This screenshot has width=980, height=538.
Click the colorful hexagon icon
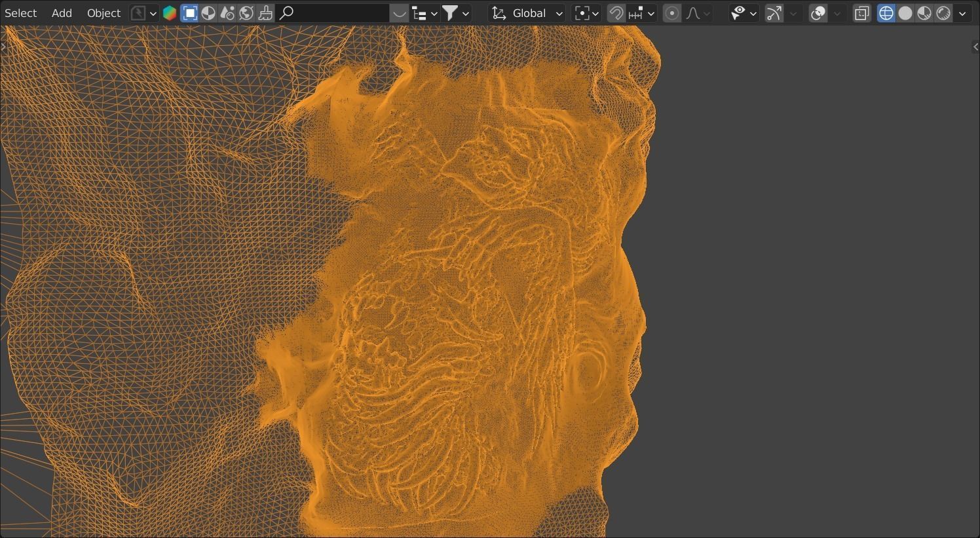pos(170,13)
